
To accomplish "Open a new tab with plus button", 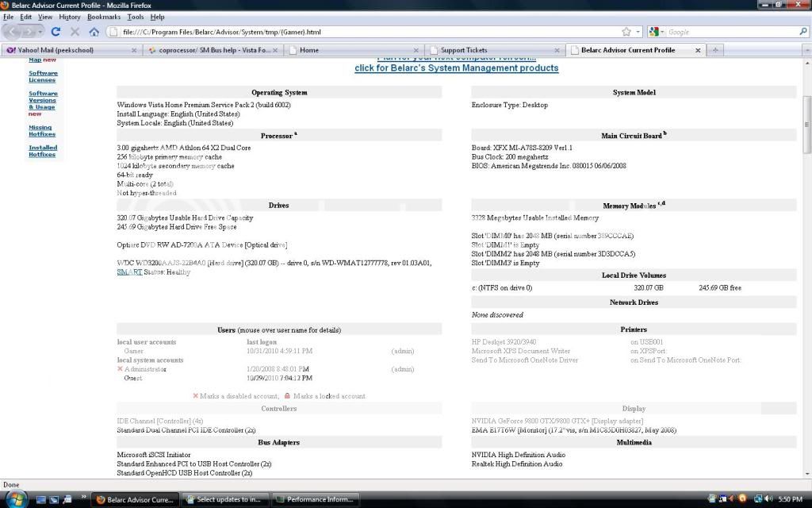I will point(715,50).
